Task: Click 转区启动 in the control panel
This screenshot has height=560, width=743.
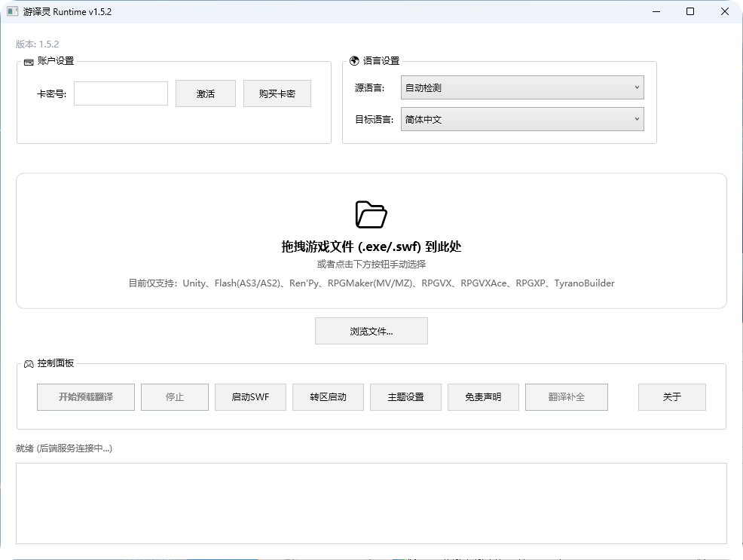Action: (328, 396)
